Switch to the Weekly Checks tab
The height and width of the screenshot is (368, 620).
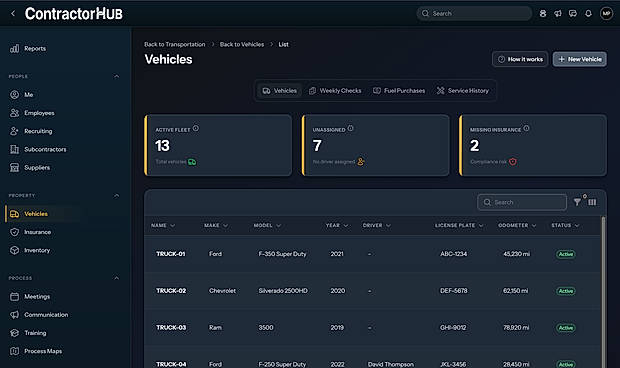[x=335, y=91]
